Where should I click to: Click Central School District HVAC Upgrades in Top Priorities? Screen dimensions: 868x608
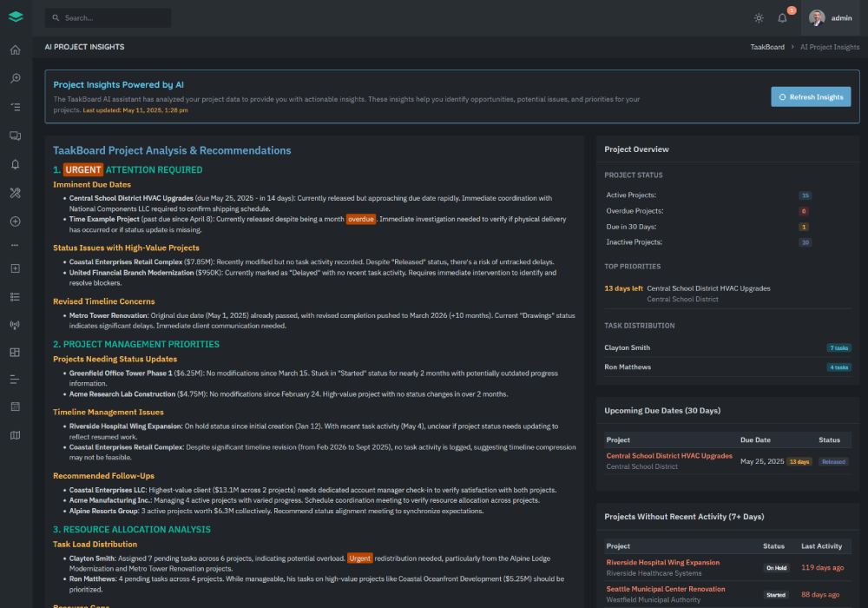click(708, 288)
